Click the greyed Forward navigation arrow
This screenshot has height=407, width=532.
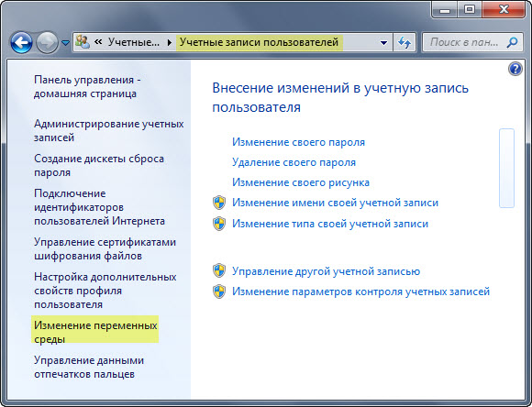click(47, 42)
